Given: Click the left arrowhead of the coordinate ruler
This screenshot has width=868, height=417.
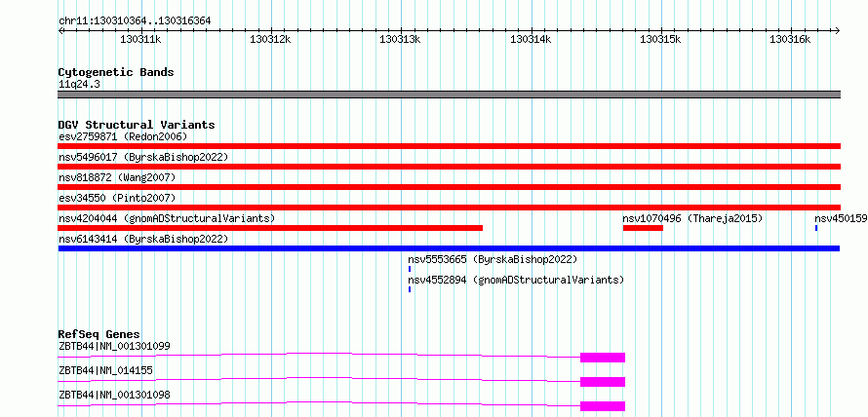Looking at the screenshot, I should (x=61, y=30).
